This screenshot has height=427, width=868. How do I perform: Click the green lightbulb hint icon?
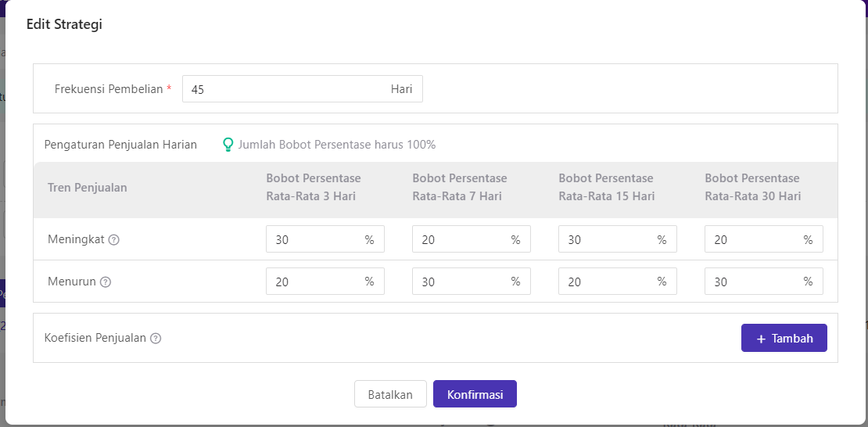228,145
